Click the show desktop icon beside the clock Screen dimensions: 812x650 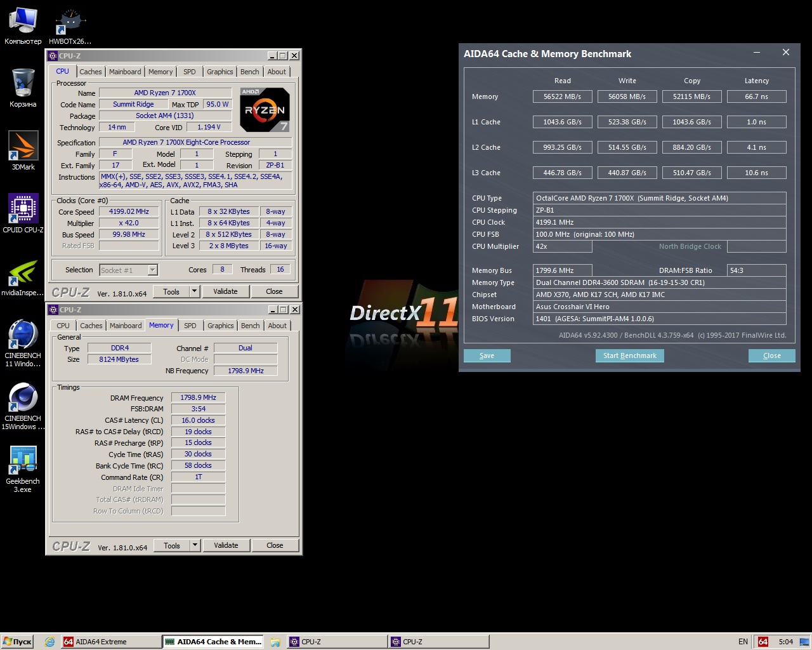804,642
